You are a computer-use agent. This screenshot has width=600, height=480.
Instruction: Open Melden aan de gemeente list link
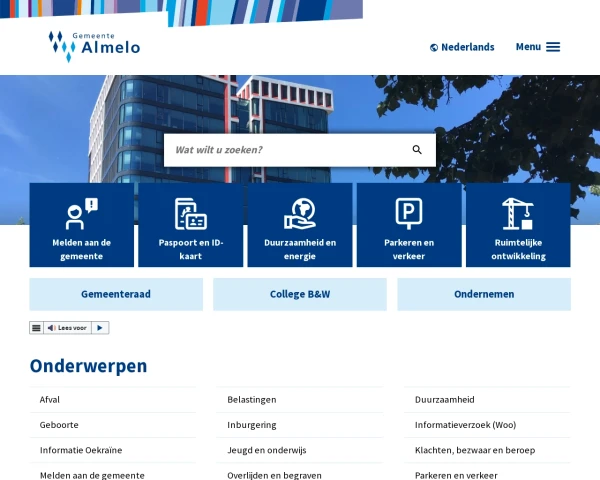[x=92, y=475]
